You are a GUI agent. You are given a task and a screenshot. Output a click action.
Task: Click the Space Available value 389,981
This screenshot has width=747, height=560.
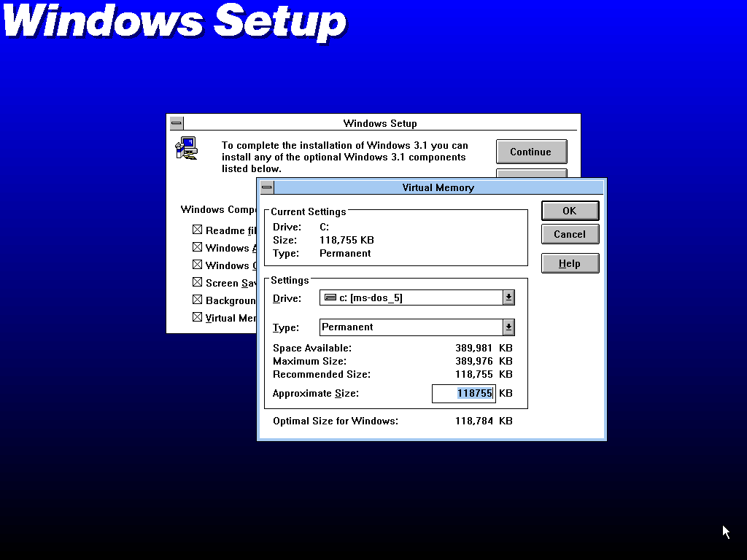(x=474, y=348)
